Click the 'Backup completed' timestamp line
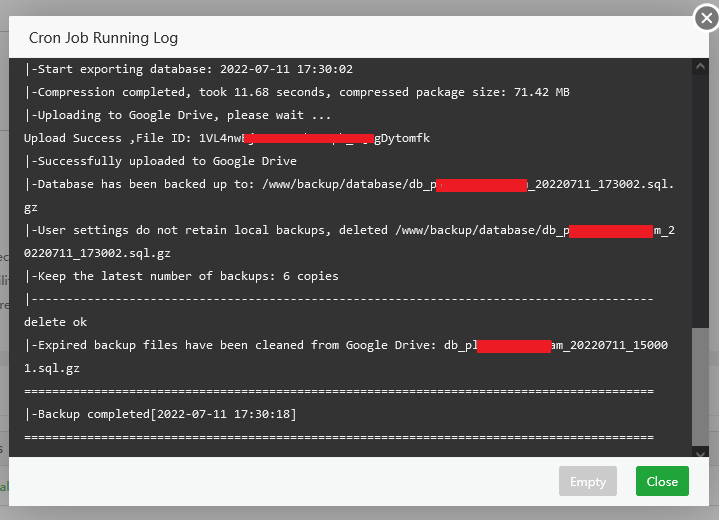719x520 pixels. pyautogui.click(x=160, y=414)
